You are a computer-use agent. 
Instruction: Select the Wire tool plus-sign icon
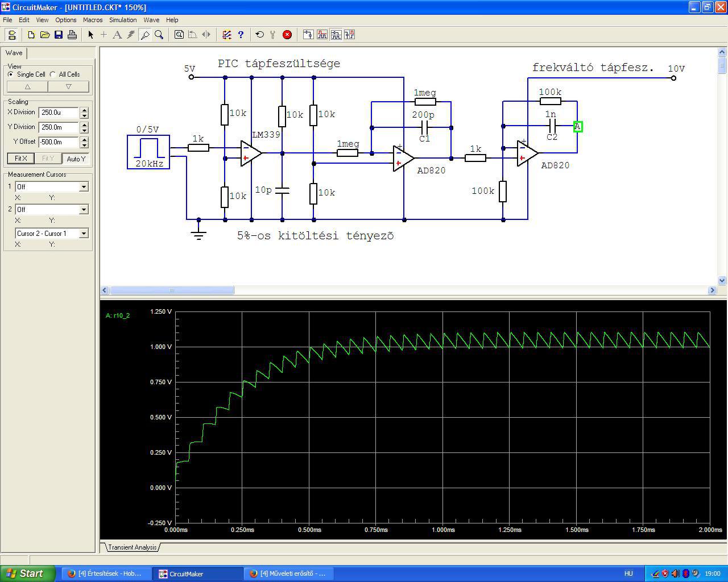click(104, 35)
